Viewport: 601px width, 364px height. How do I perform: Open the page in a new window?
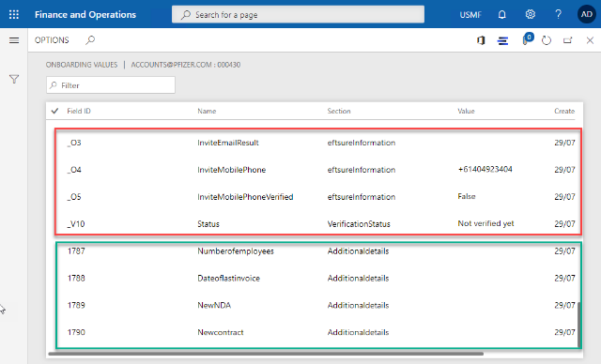[567, 40]
